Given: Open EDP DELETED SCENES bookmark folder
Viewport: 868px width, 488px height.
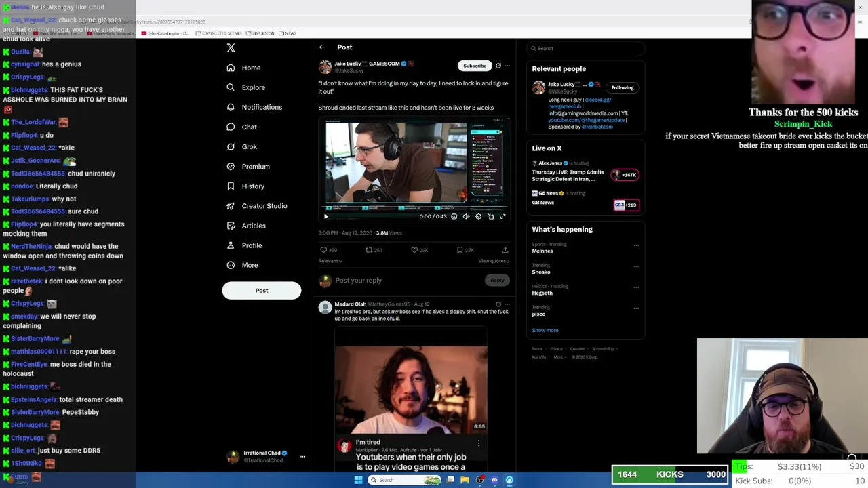Looking at the screenshot, I should point(218,33).
